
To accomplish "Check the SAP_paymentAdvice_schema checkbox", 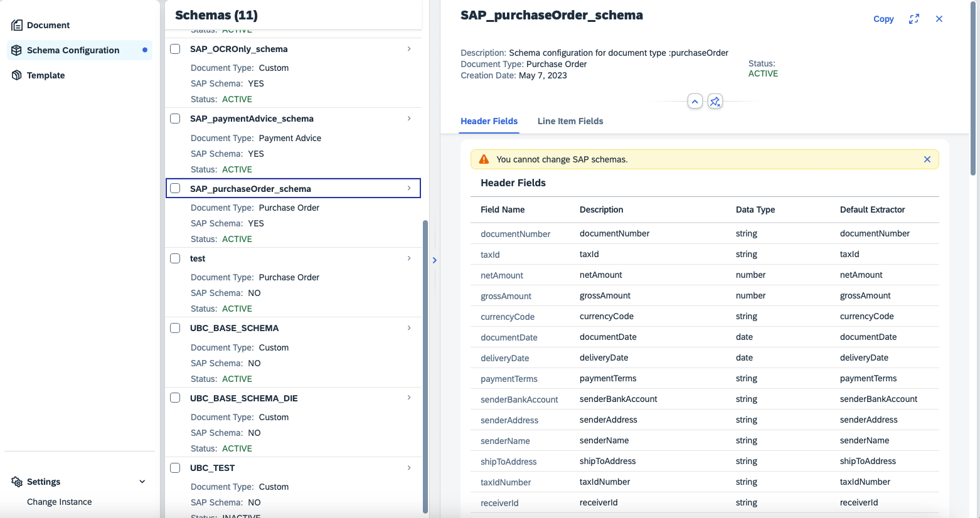I will (175, 119).
